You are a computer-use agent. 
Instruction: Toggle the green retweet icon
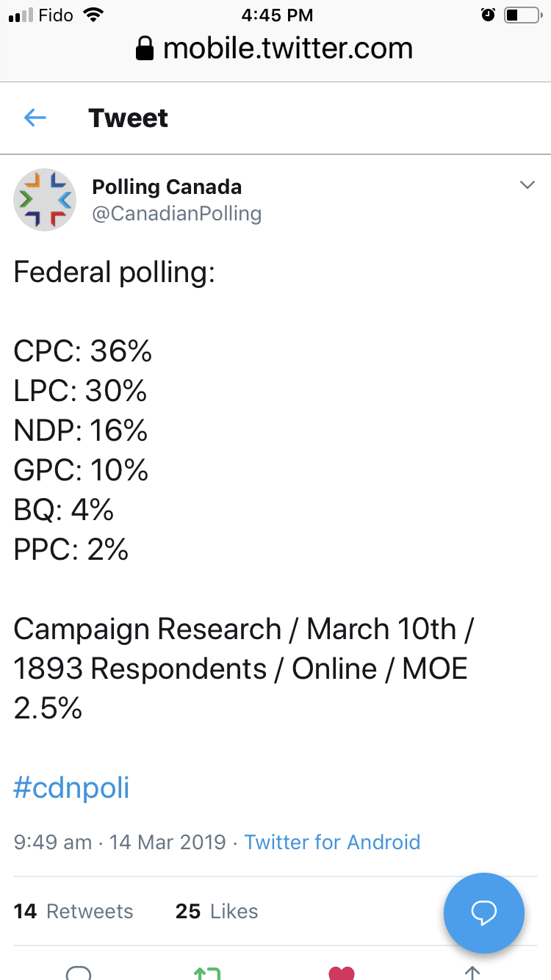pyautogui.click(x=206, y=973)
